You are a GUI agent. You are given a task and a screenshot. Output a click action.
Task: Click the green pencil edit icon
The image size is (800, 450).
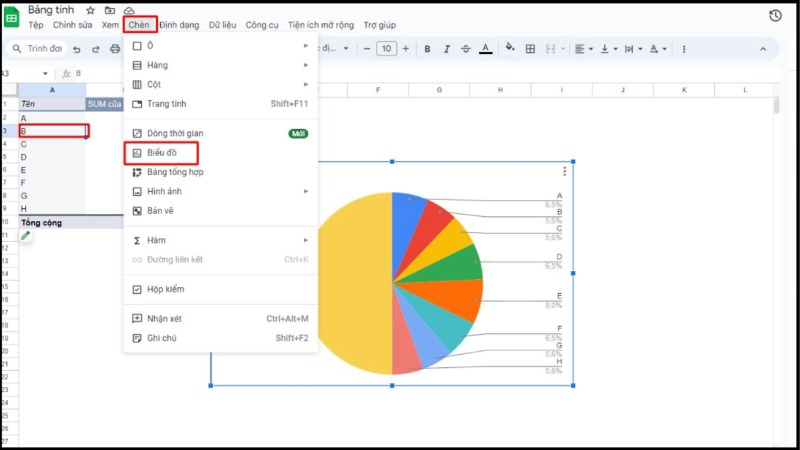tap(26, 236)
